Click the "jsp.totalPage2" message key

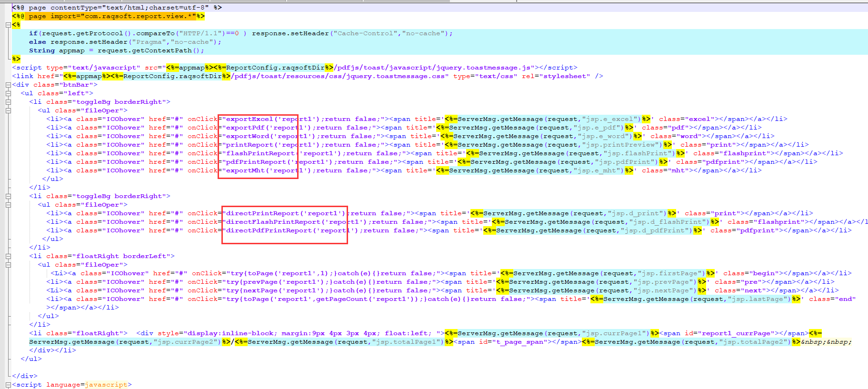[x=753, y=342]
